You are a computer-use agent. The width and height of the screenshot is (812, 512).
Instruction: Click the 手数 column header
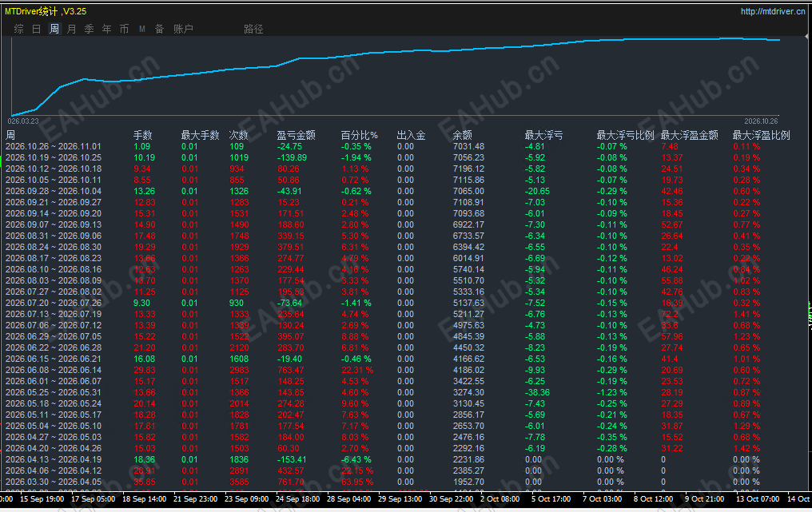[x=143, y=135]
